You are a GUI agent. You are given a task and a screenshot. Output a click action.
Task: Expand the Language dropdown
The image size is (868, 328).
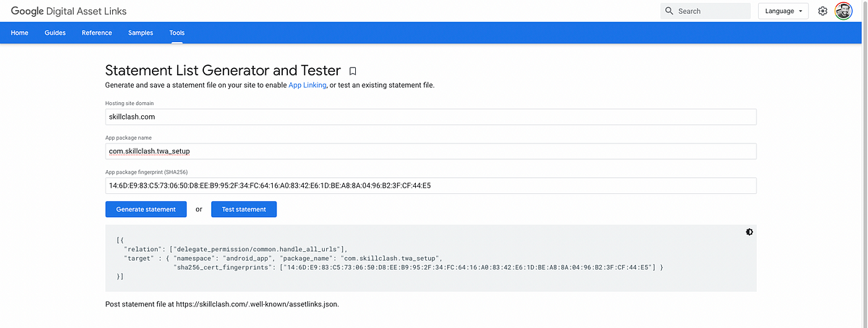[x=783, y=11]
